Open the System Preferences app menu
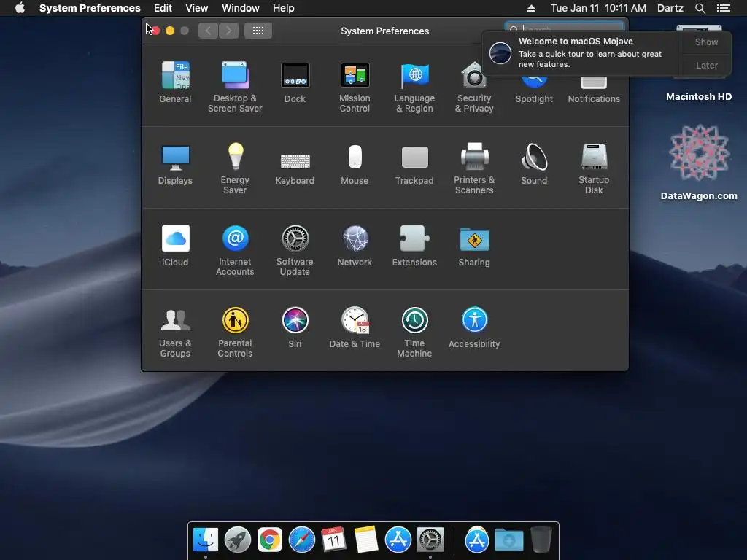The width and height of the screenshot is (747, 560). (x=90, y=8)
